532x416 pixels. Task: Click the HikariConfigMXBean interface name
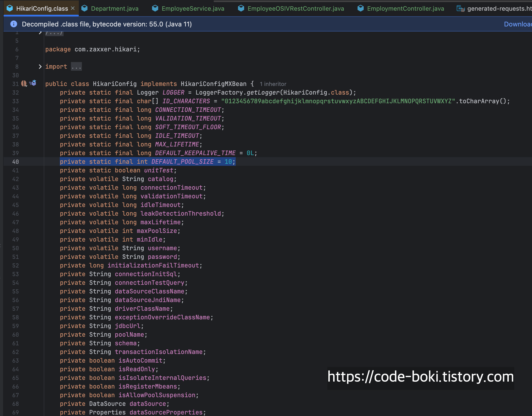pos(213,84)
